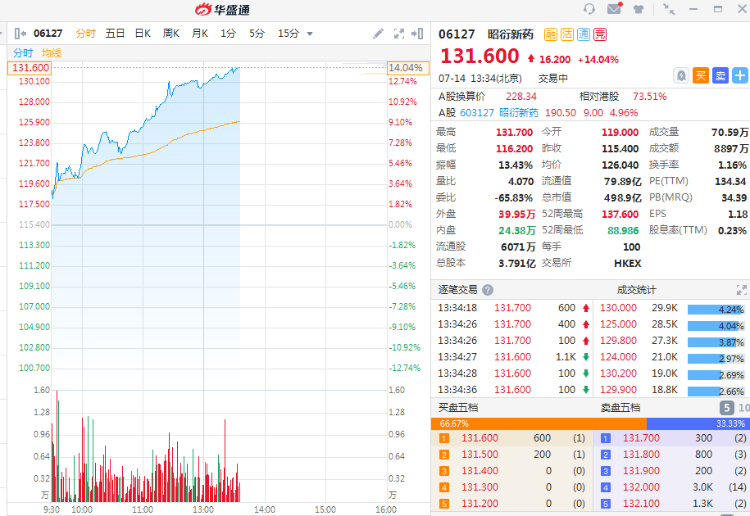Click orange buy ratio bar 66.67%
This screenshot has width=750, height=516.
tap(539, 424)
